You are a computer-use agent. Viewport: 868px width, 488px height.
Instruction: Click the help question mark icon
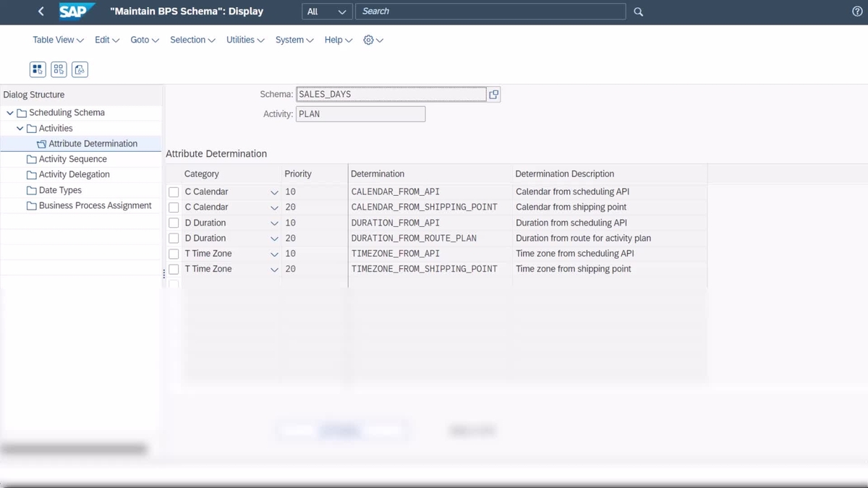(858, 11)
